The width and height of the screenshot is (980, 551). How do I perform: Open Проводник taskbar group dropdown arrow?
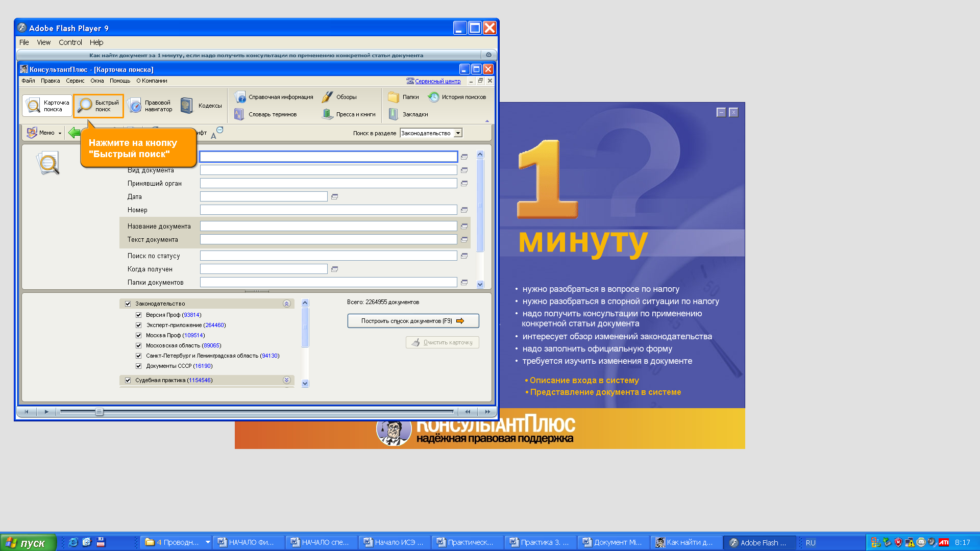[x=208, y=542]
